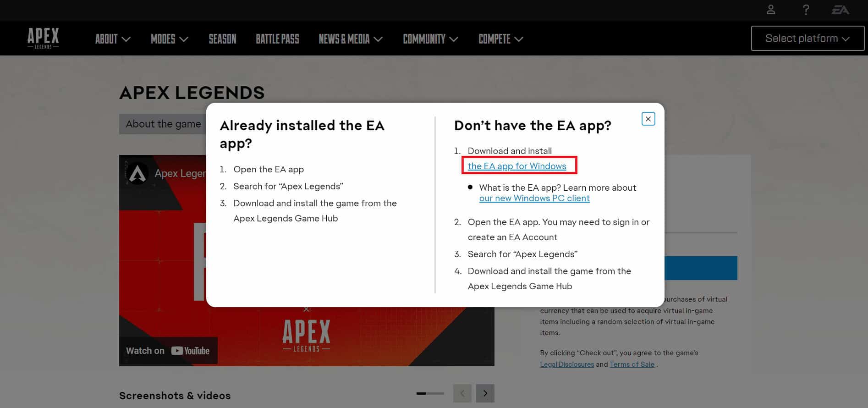Go to Apex Legends logo home
Screen dimensions: 868x408
click(43, 38)
